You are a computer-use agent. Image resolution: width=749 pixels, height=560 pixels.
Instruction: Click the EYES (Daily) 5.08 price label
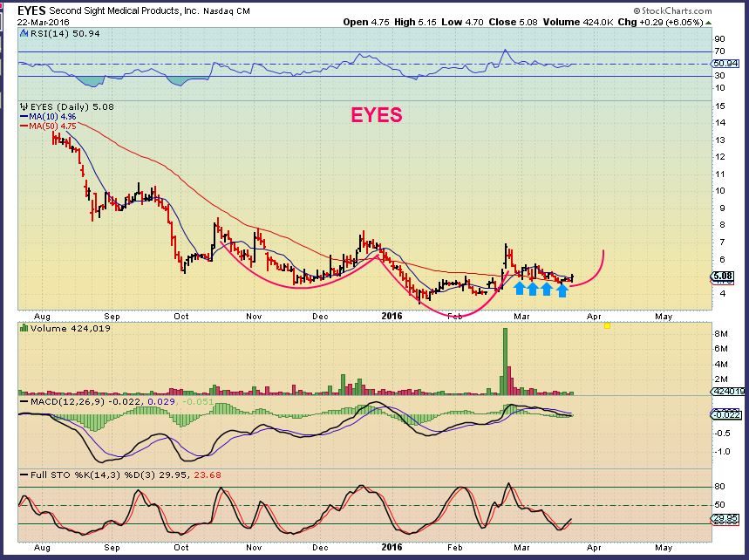click(x=72, y=106)
